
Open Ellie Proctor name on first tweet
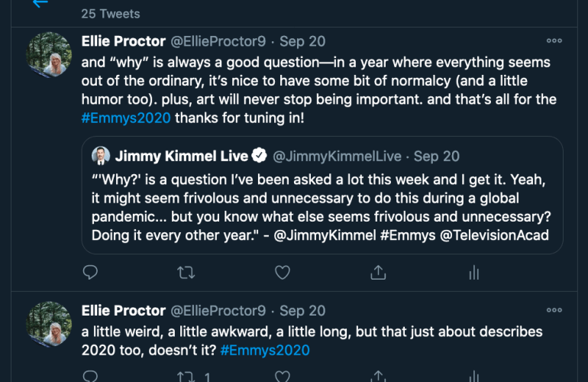123,40
